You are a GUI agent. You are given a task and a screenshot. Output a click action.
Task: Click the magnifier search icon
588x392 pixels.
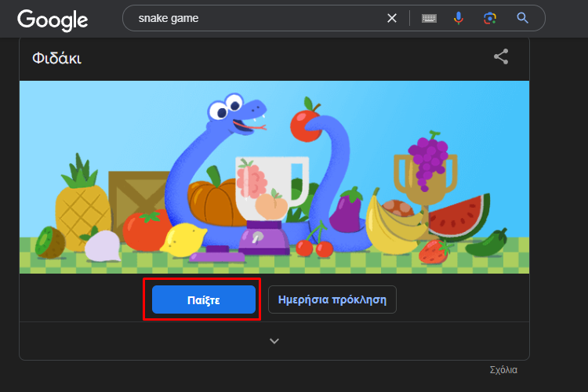coord(522,18)
